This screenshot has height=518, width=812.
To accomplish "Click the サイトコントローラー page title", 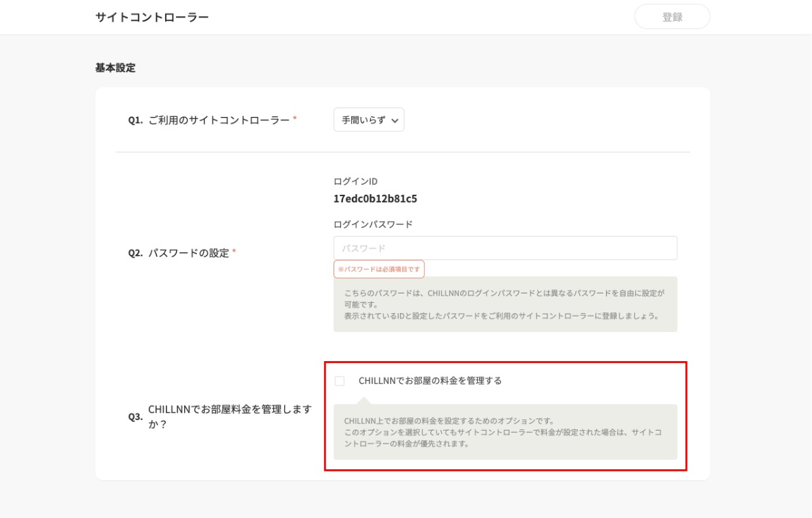I will (152, 17).
